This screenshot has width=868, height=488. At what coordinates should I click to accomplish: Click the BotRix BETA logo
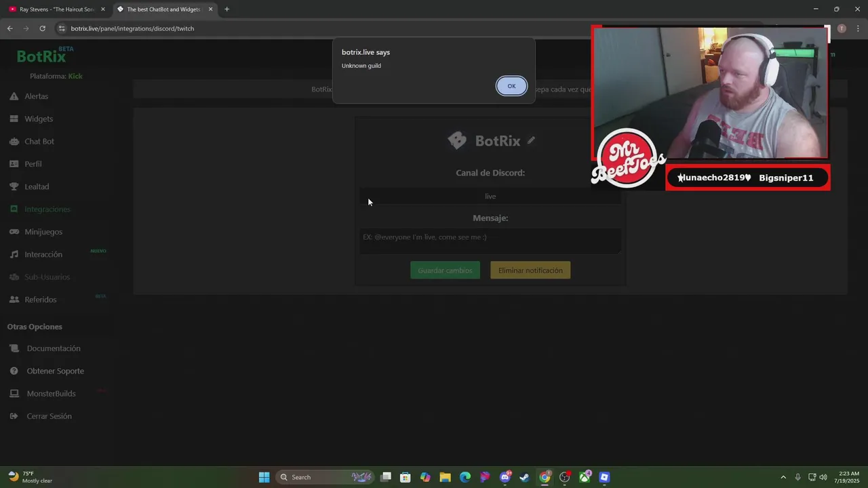45,56
